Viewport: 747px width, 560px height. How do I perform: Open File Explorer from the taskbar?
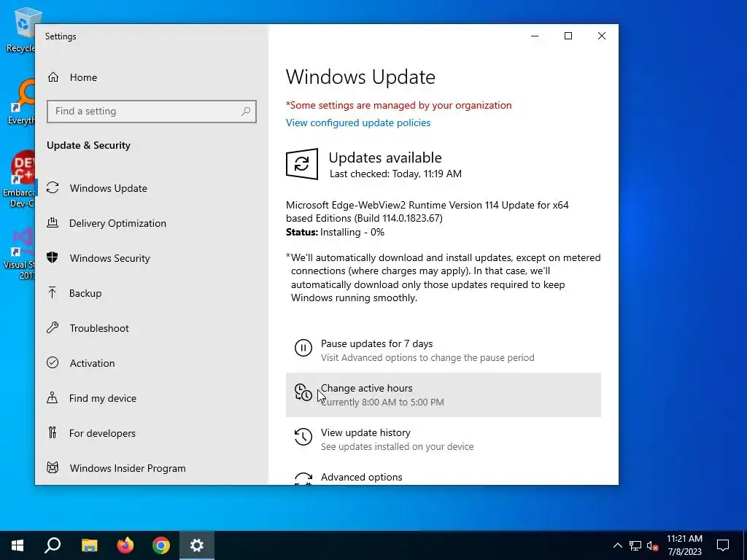pos(89,545)
